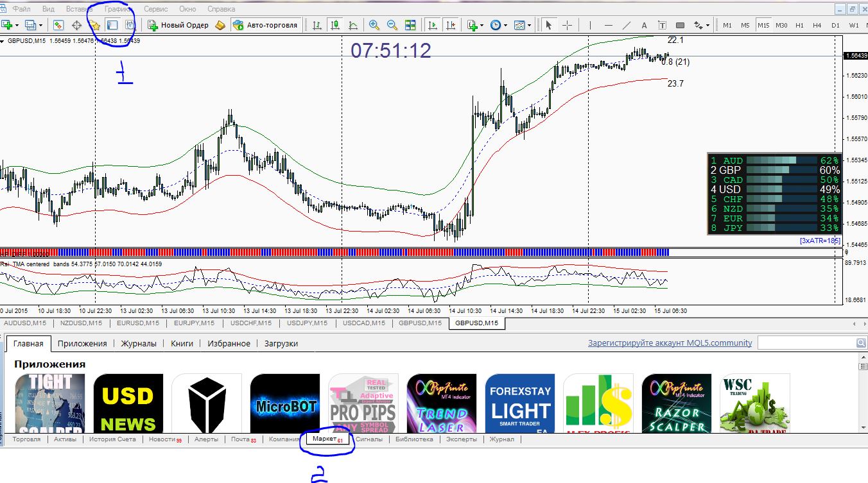868x483 pixels.
Task: Expand the Indicators dropdown arrow
Action: click(x=482, y=25)
